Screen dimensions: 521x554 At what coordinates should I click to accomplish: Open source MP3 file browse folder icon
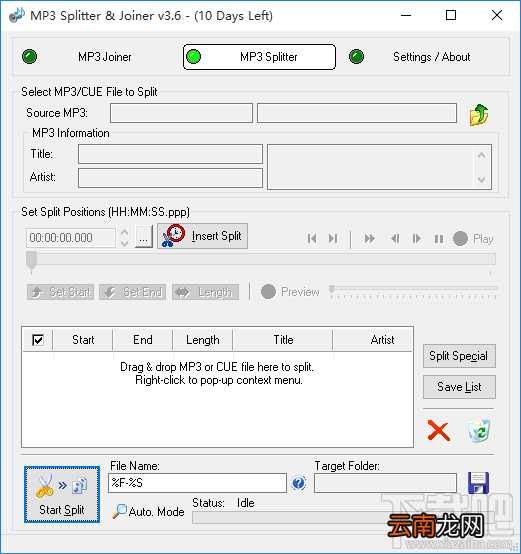(x=479, y=114)
